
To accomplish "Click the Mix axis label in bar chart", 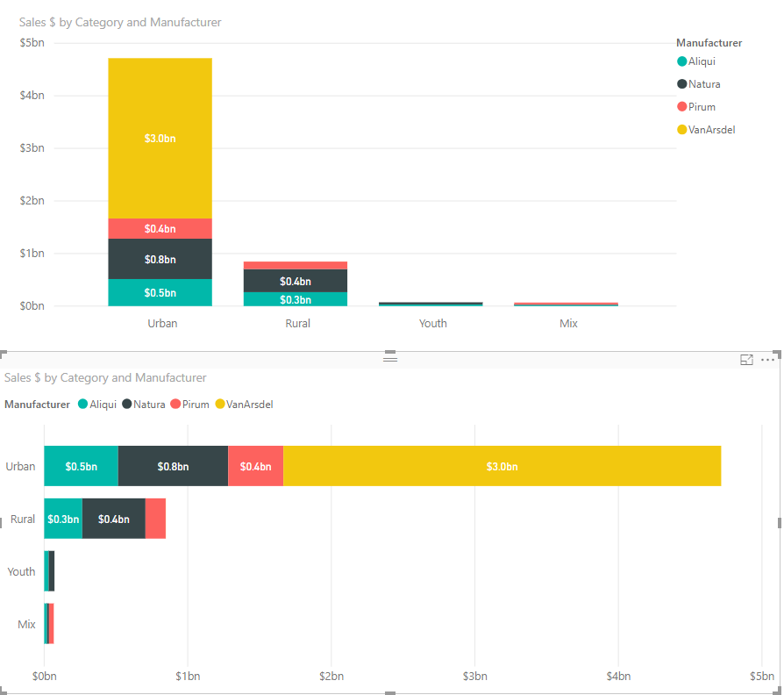I will coord(26,624).
